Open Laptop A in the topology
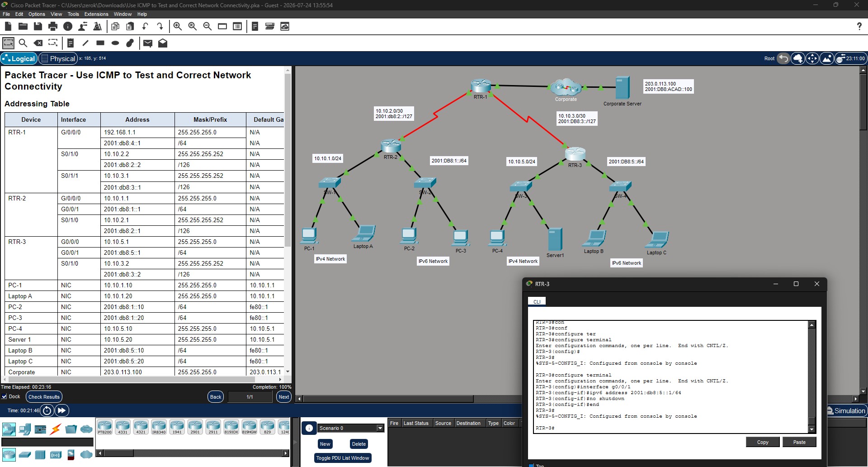The image size is (868, 467). 363,233
